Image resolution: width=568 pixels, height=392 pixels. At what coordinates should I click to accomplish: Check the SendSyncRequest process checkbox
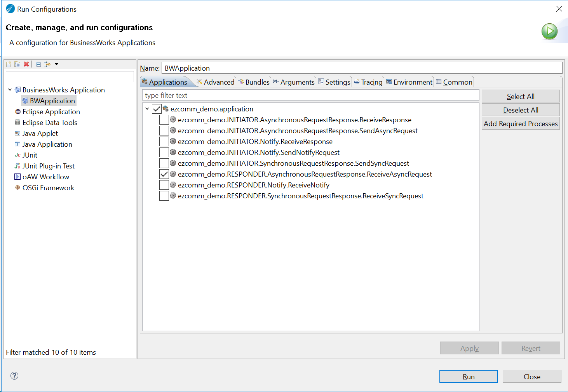(x=164, y=163)
